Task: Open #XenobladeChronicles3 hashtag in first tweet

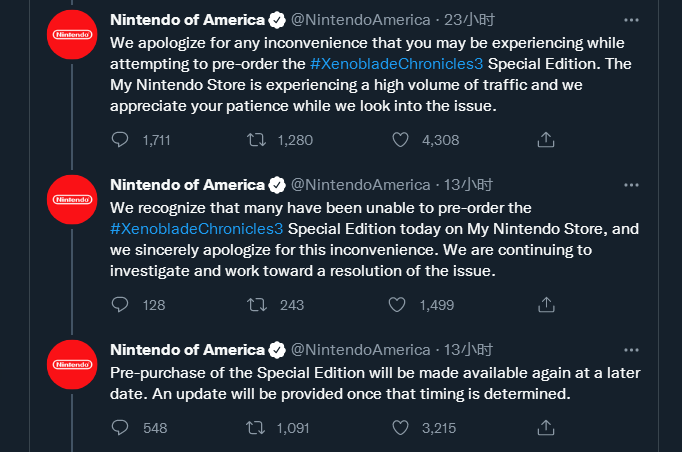Action: pos(397,64)
